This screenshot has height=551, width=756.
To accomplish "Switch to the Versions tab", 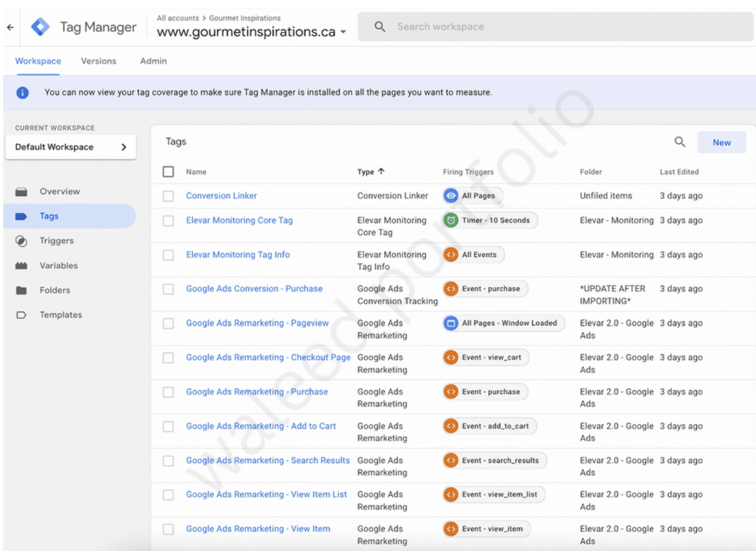I will click(x=99, y=61).
